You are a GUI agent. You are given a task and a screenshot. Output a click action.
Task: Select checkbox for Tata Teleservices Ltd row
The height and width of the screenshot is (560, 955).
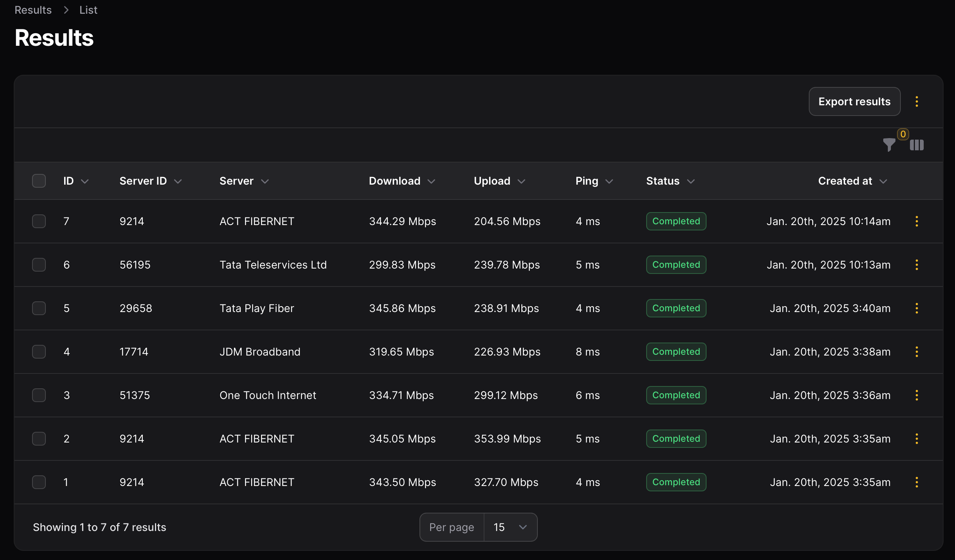coord(39,265)
